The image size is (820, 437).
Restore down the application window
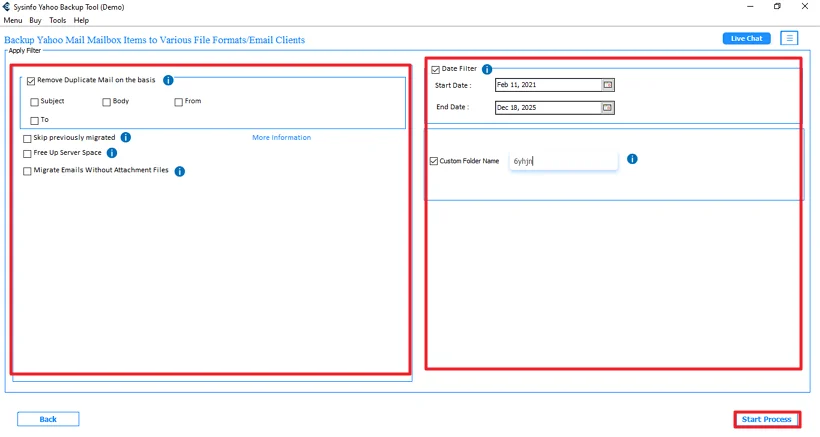pos(777,7)
